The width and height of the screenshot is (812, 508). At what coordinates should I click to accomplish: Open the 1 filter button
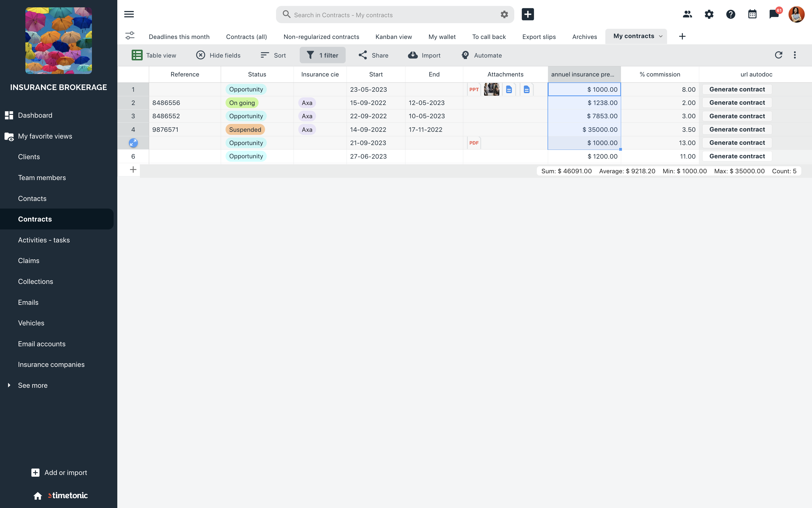point(323,55)
